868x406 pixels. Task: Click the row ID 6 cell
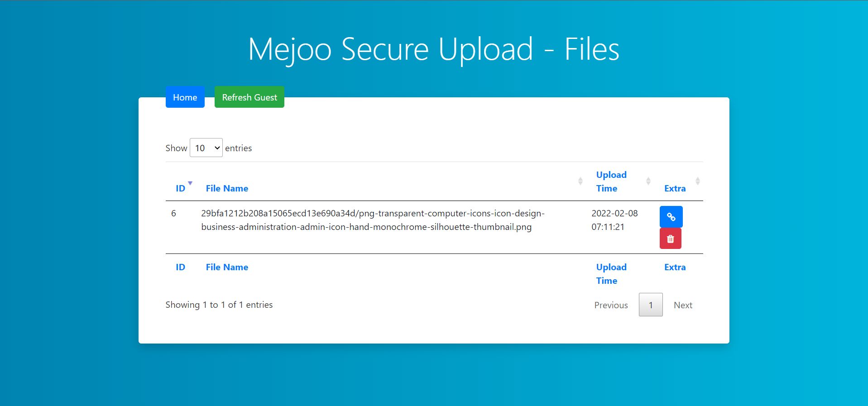click(x=173, y=213)
